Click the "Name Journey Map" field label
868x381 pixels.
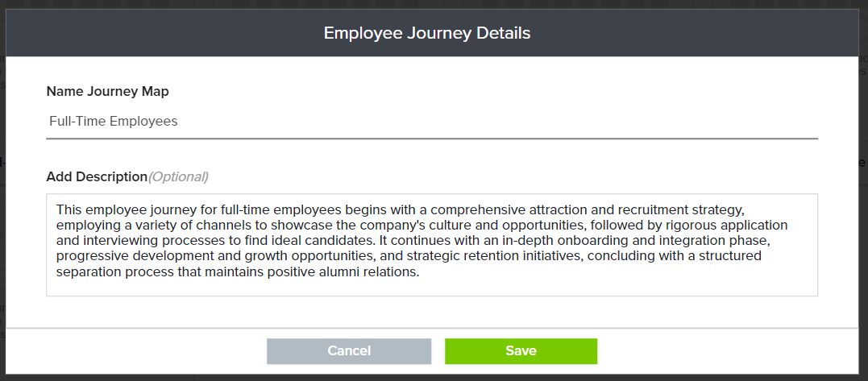[x=108, y=91]
